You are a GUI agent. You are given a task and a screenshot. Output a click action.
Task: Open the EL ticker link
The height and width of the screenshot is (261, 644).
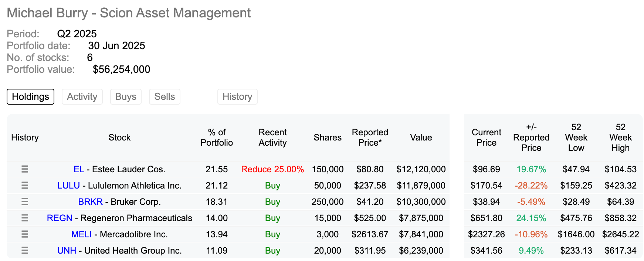point(79,169)
